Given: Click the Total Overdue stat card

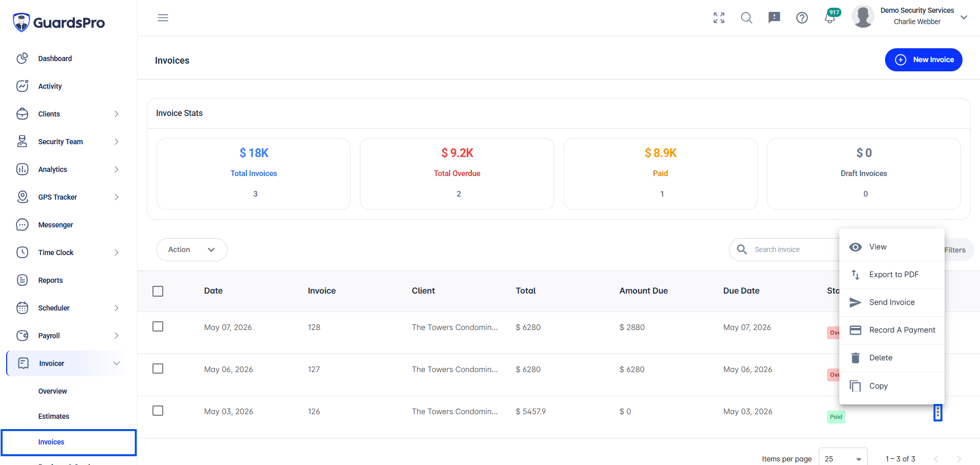Looking at the screenshot, I should click(x=457, y=173).
